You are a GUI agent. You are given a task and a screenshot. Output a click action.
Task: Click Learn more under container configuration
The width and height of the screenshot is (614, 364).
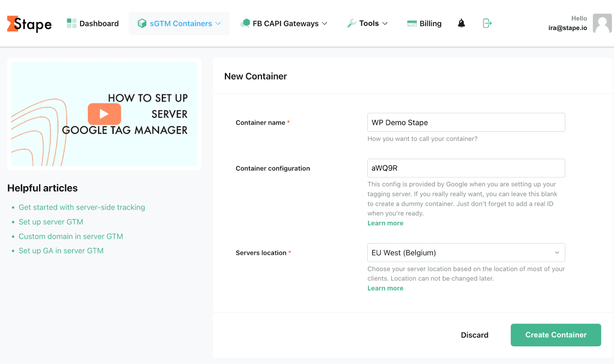[385, 223]
